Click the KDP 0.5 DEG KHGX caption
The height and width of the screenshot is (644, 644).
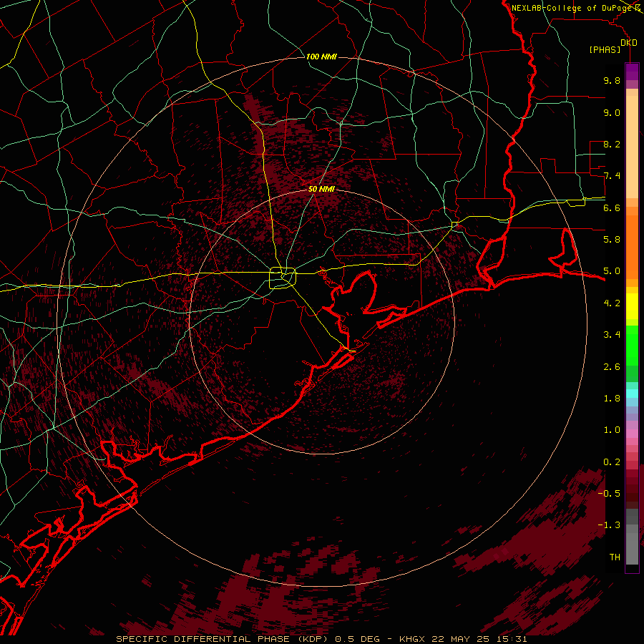pos(321,639)
